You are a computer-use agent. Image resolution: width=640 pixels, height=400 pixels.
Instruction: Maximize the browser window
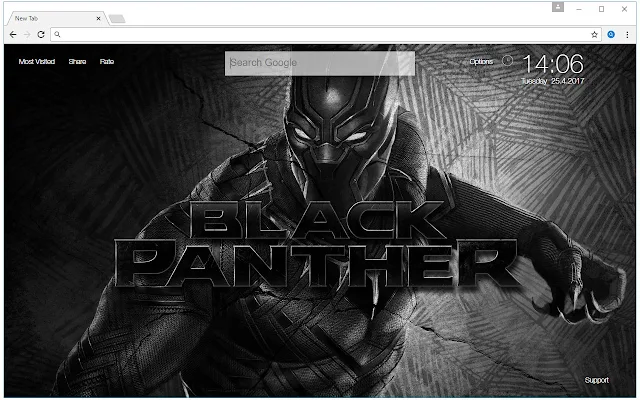click(x=601, y=9)
